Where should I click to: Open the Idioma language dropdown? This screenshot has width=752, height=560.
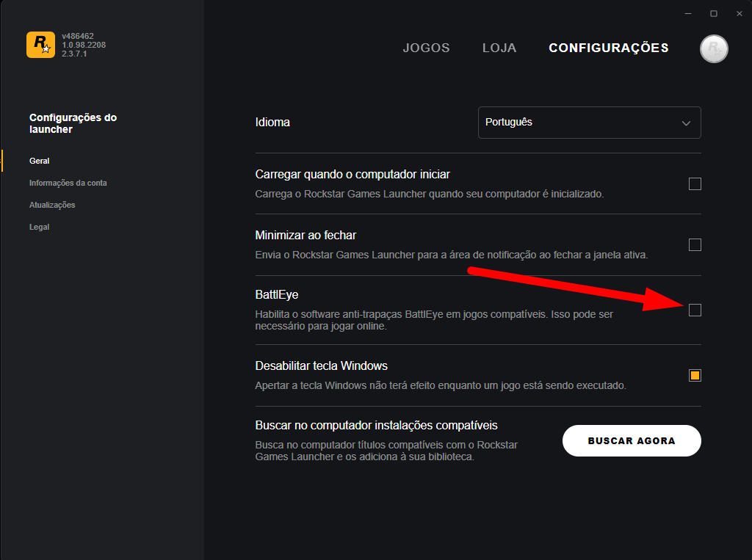(x=589, y=123)
